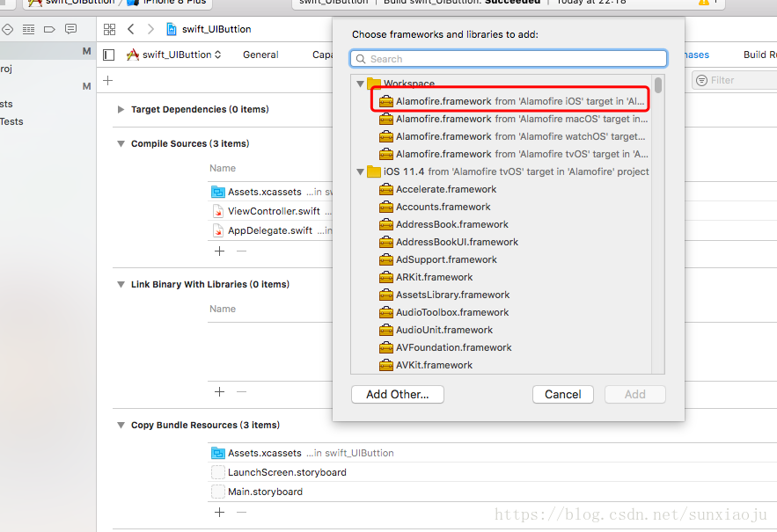Click the swift_UIButtion jump bar breadcrumb
The image size is (777, 532).
[x=216, y=29]
